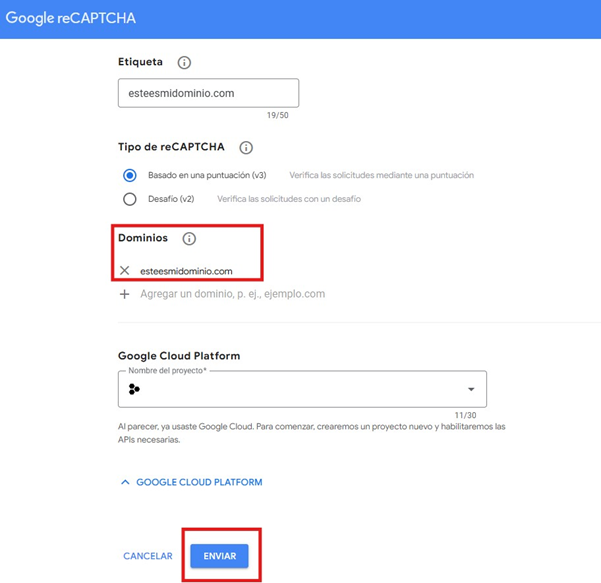Focus the Etiqueta text field
The image size is (601, 583).
(x=209, y=93)
